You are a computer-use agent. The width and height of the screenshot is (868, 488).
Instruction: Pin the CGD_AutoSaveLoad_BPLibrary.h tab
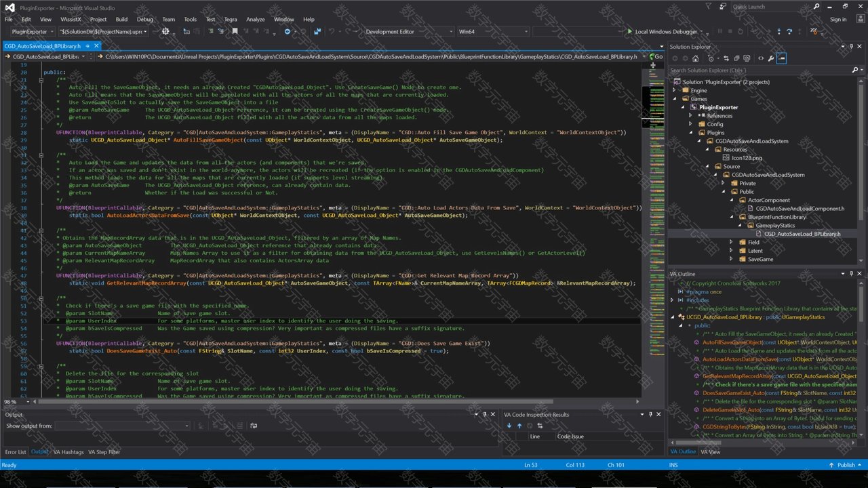pos(87,46)
